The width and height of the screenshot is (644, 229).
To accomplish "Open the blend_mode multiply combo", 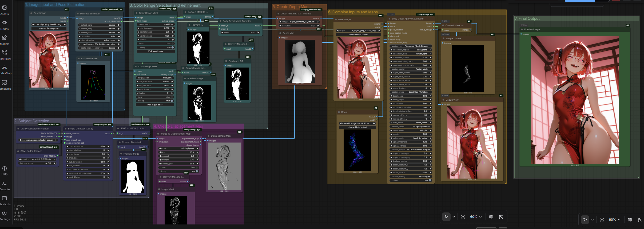I will coord(411,131).
